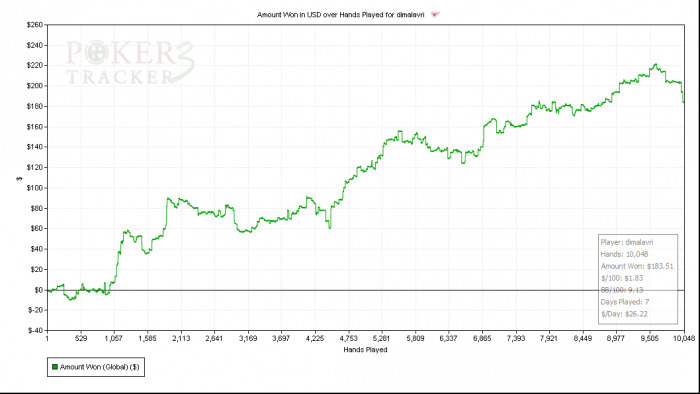This screenshot has height=394, width=700.
Task: Click the Hands: 10,048 stat line
Action: [624, 254]
